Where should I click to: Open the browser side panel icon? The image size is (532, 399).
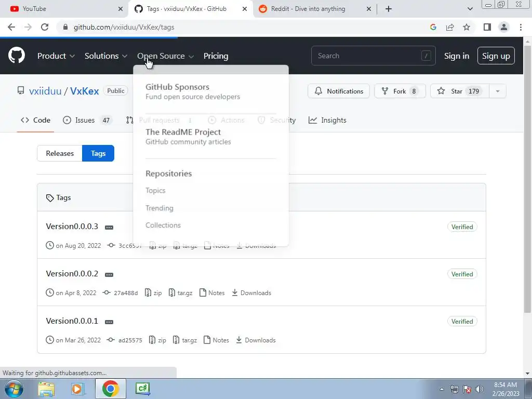click(x=487, y=27)
